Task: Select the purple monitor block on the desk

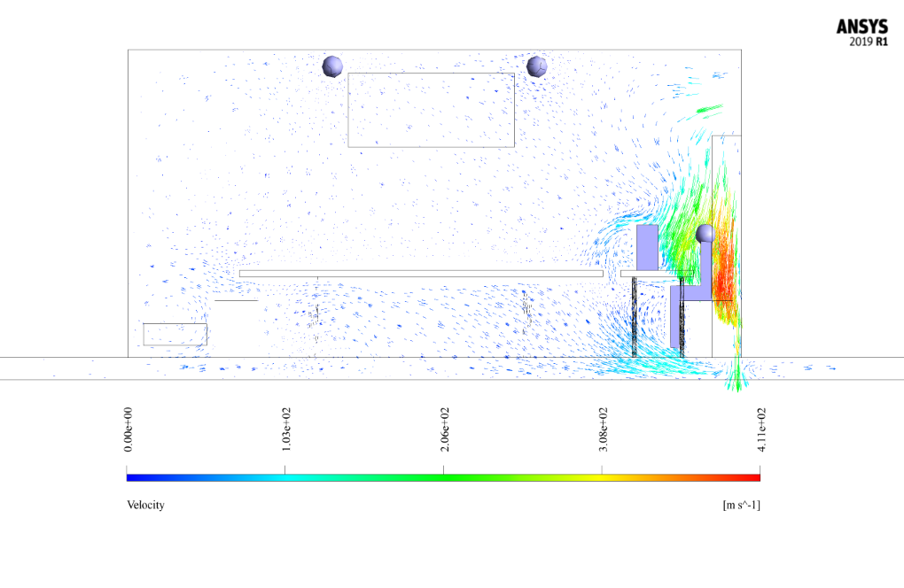Action: pyautogui.click(x=647, y=248)
